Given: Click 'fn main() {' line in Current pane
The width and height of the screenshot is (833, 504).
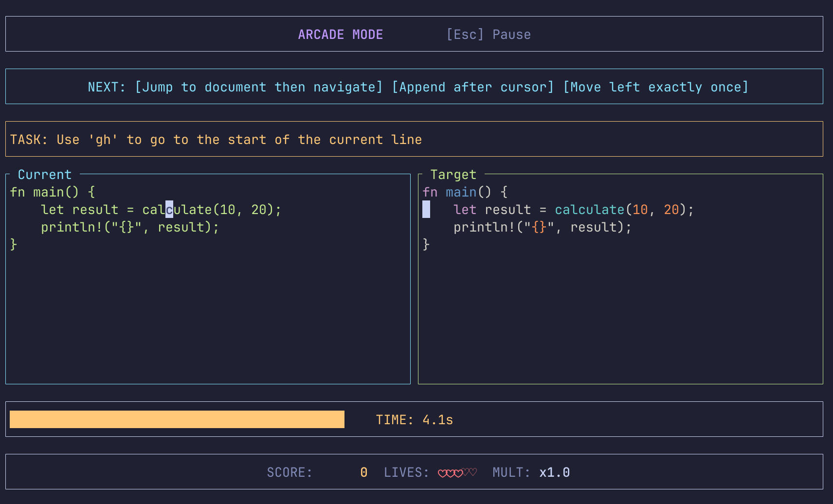Looking at the screenshot, I should [53, 192].
